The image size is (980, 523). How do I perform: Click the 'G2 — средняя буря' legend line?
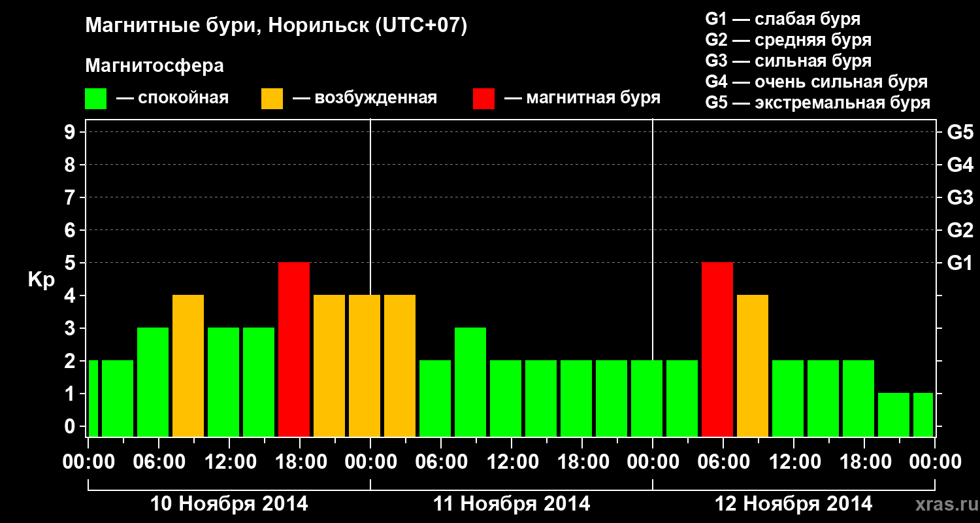pos(788,40)
